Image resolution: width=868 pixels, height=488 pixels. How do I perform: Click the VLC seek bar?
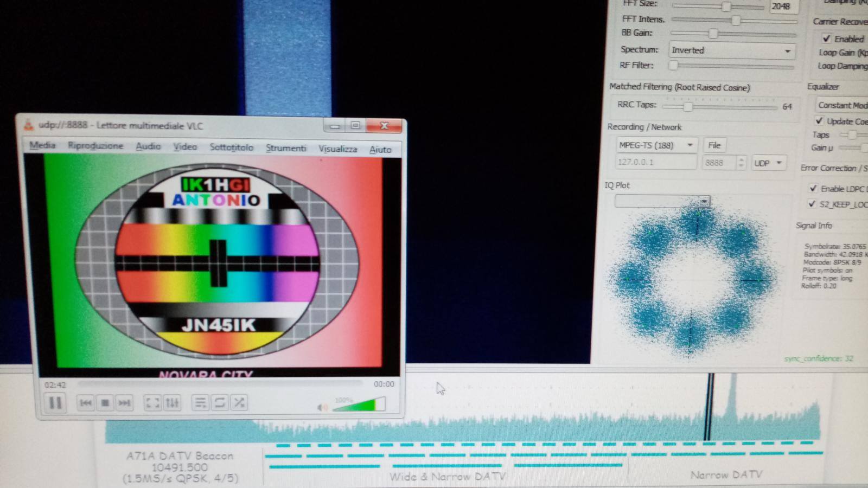point(220,383)
